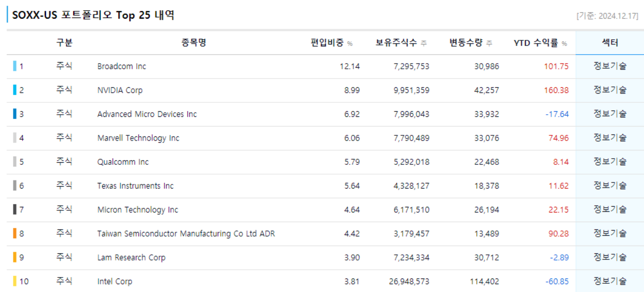644x292 pixels.
Task: Open the Broadcom Inc stock link
Action: pos(122,66)
